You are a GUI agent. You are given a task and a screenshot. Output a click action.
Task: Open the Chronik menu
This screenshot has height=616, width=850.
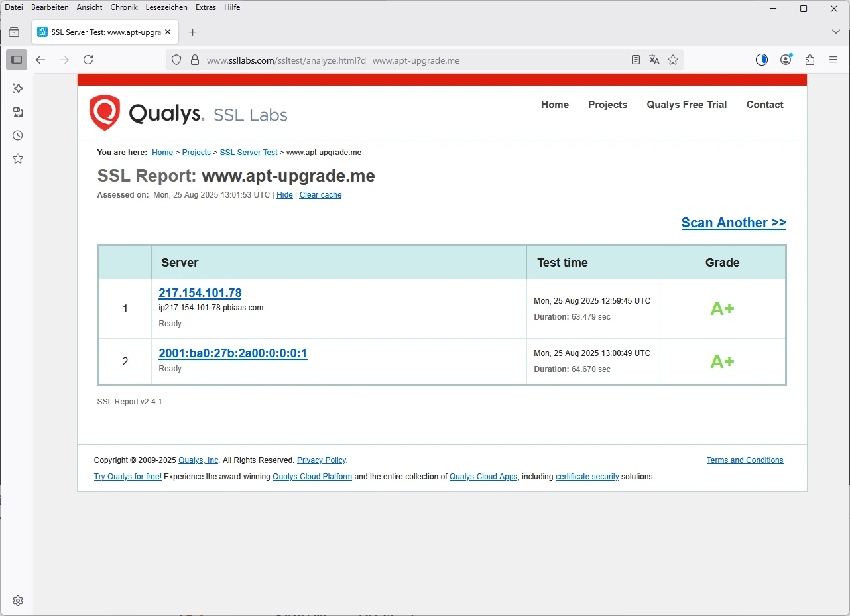click(x=124, y=7)
